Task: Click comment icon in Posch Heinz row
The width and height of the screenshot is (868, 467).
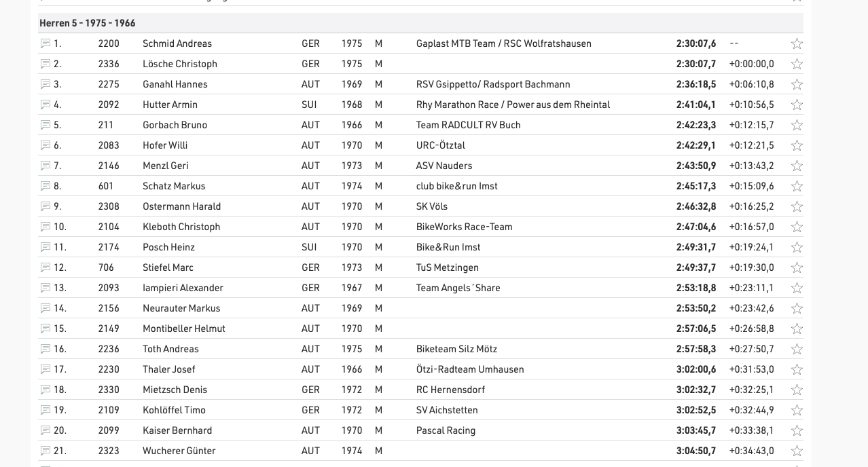Action: (46, 247)
